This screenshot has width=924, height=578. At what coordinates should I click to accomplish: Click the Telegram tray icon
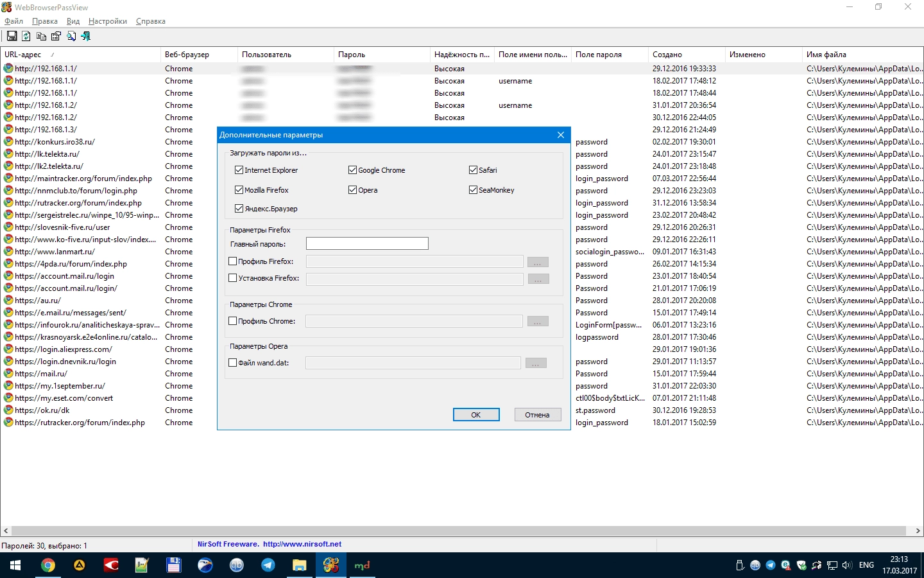pyautogui.click(x=771, y=565)
